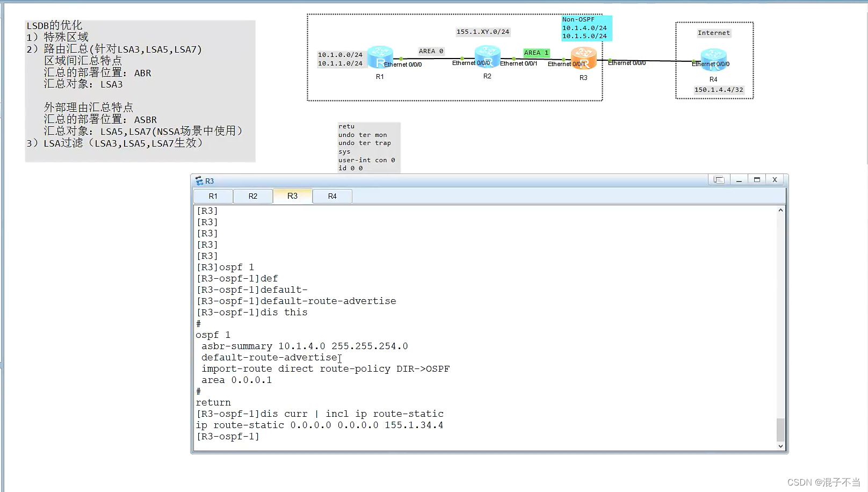The image size is (868, 492).
Task: Click the 155.1.XY.0/24 network label
Action: click(483, 32)
